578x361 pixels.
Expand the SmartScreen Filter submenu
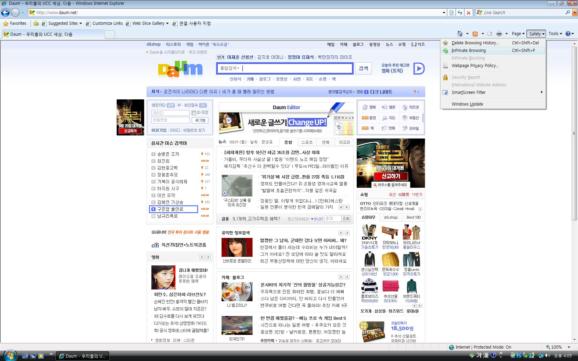click(x=494, y=92)
